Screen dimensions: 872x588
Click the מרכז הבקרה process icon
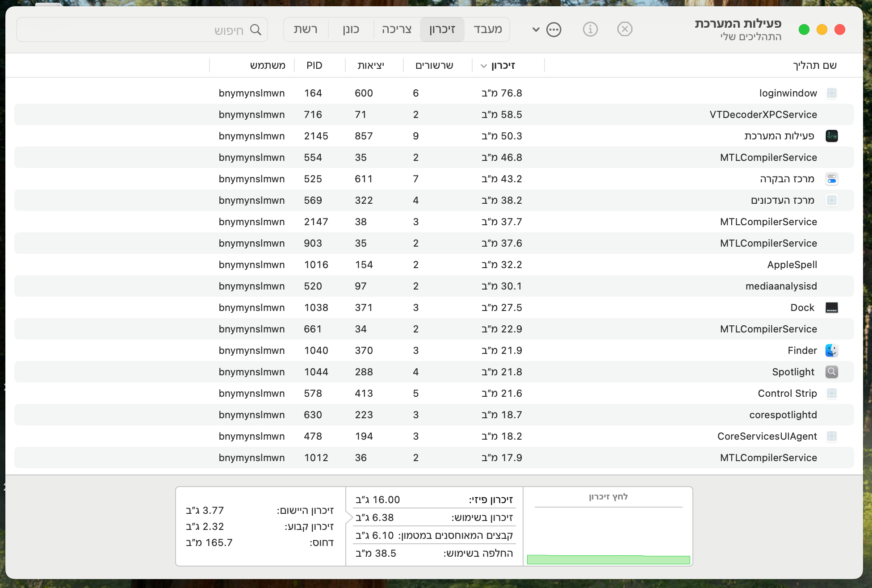tap(831, 179)
